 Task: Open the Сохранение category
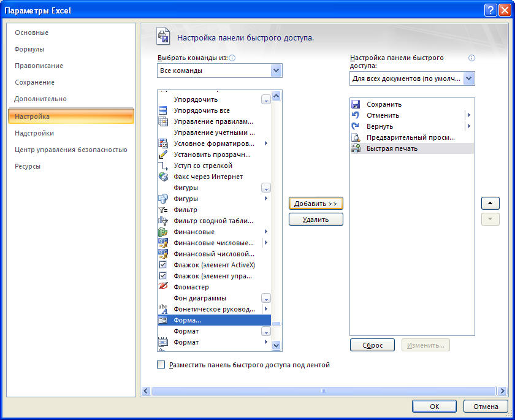(34, 82)
